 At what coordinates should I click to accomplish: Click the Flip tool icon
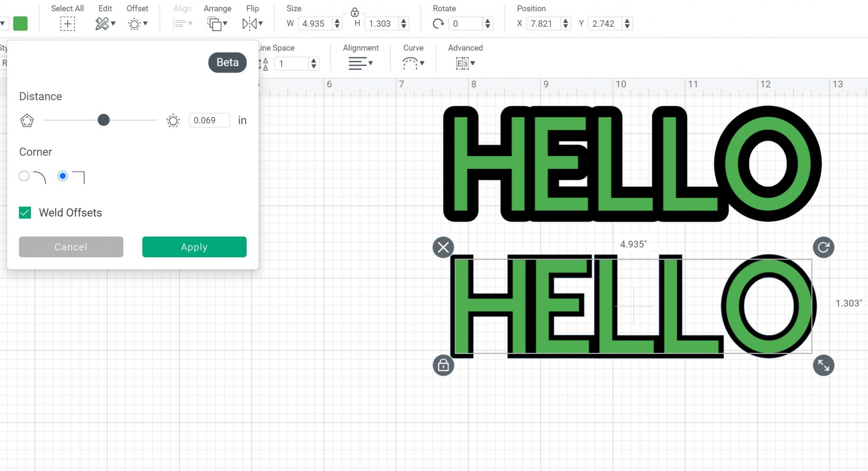[x=252, y=24]
